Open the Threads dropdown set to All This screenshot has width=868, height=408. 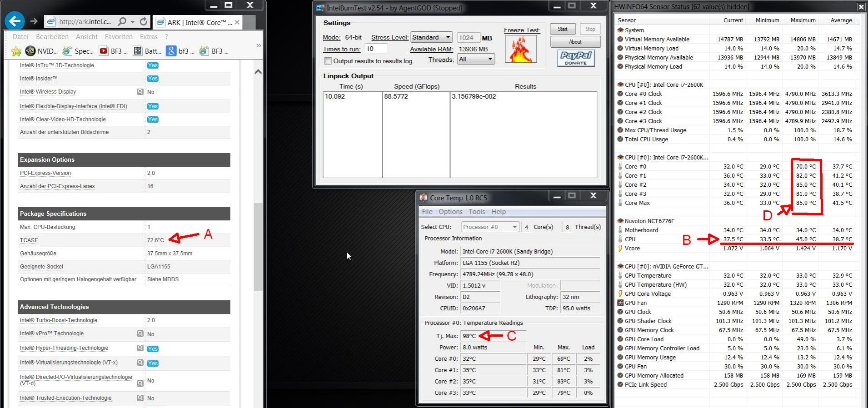click(x=476, y=59)
